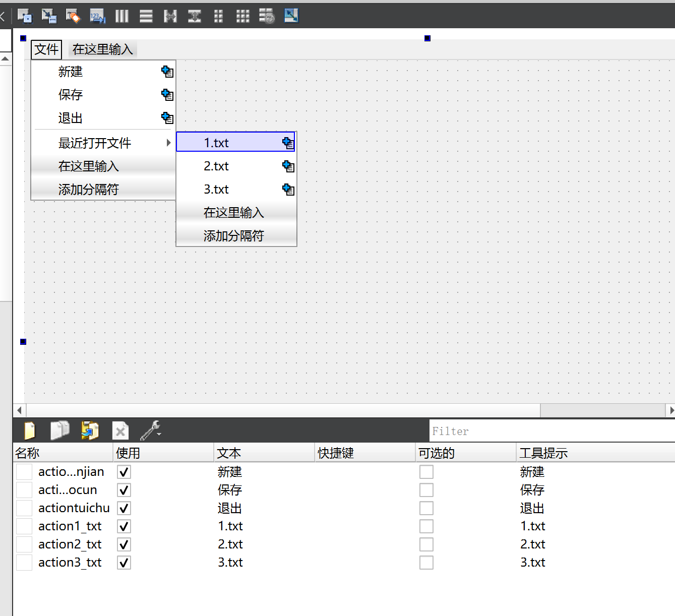Select the Edit Widgets mode icon

click(x=24, y=16)
